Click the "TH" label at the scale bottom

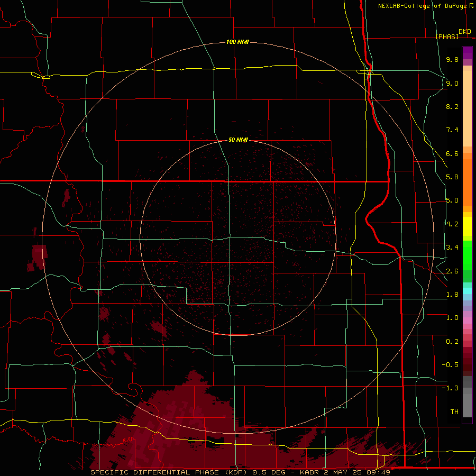tap(454, 412)
